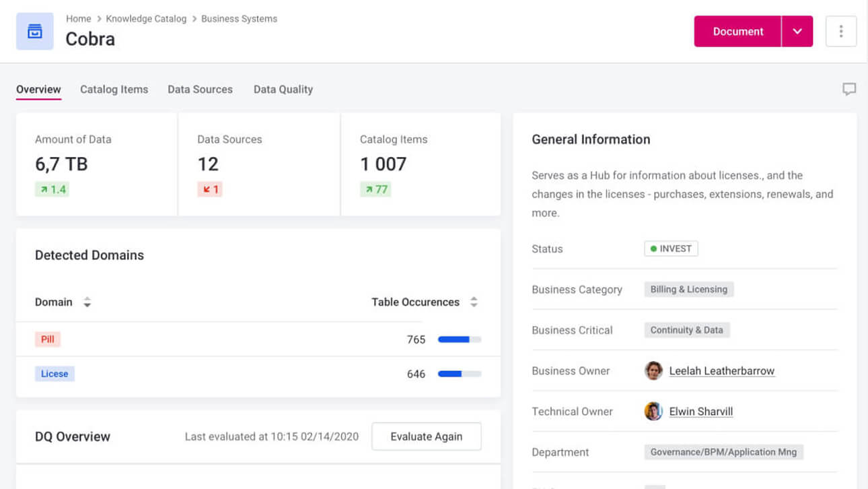Open the three-dot more options menu
868x489 pixels.
[840, 32]
